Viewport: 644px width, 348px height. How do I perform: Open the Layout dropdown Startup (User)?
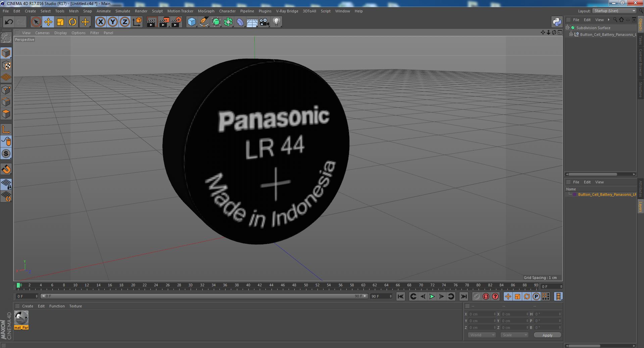click(x=614, y=11)
